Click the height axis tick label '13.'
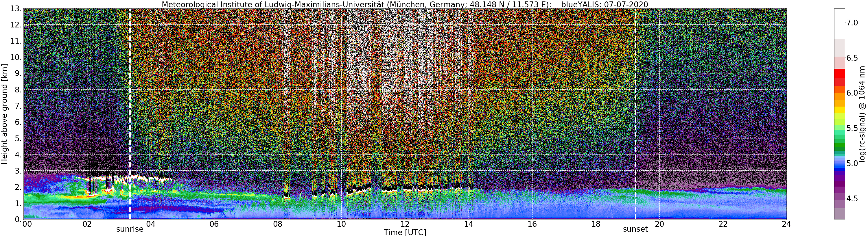The width and height of the screenshot is (868, 238). [16, 9]
